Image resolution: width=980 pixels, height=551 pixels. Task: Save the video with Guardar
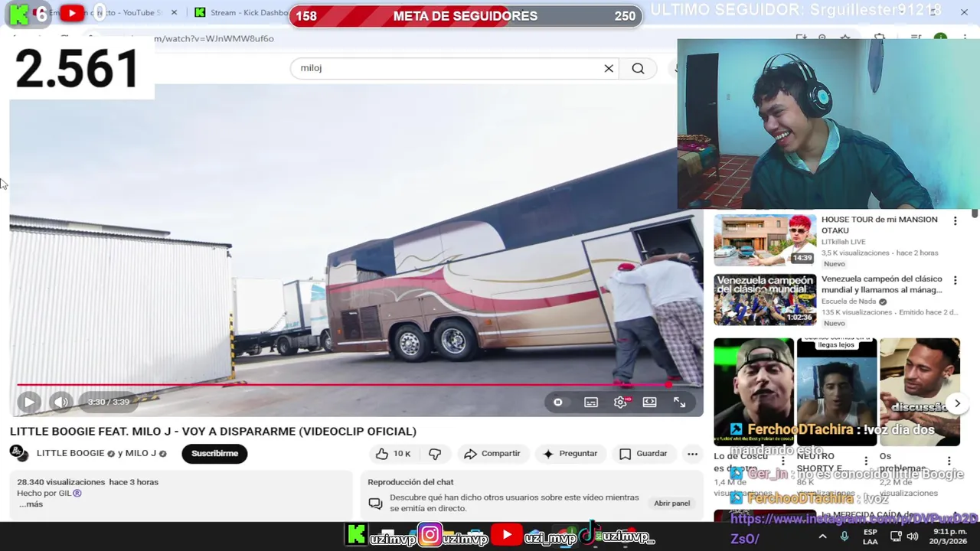coord(643,454)
